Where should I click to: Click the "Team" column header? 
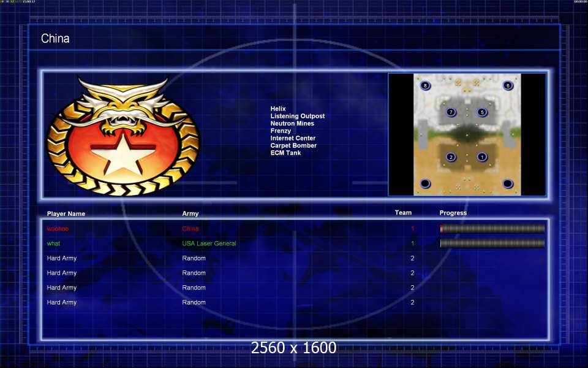(403, 213)
